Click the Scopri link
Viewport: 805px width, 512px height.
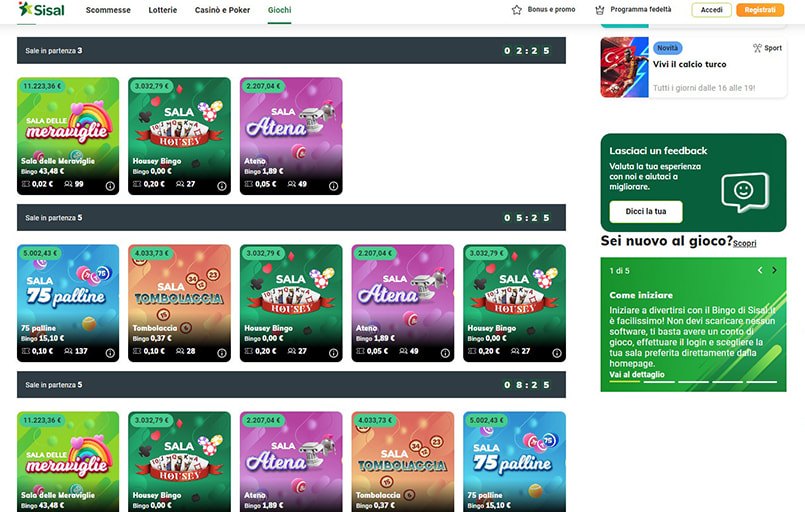[746, 243]
